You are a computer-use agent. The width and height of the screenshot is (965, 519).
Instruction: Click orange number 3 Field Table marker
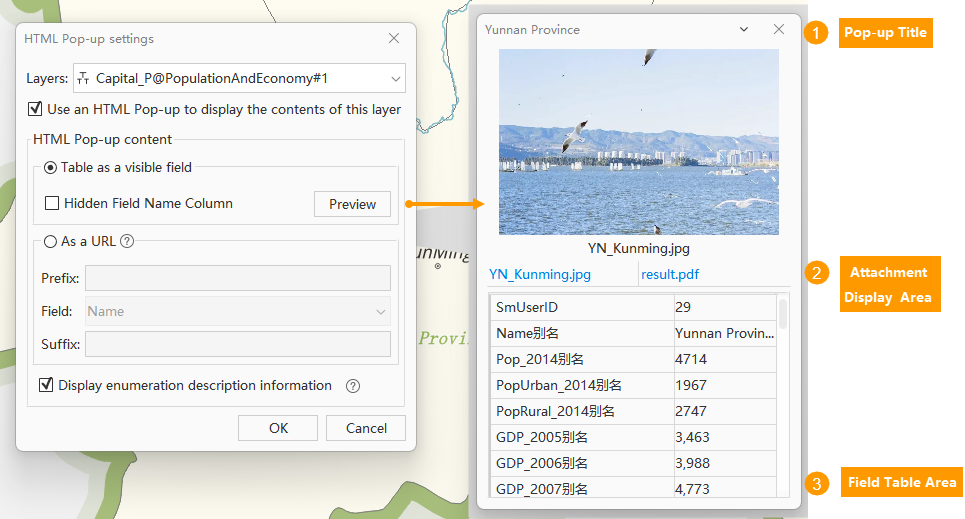pos(818,484)
